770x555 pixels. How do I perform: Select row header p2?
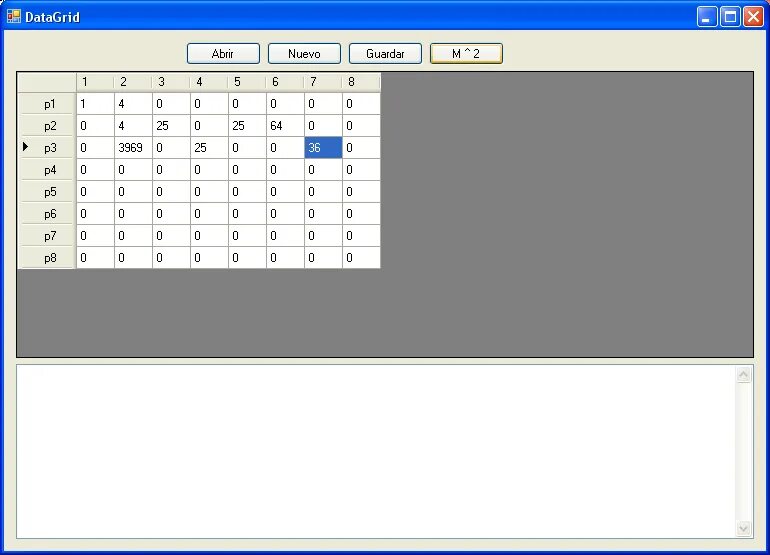[47, 126]
